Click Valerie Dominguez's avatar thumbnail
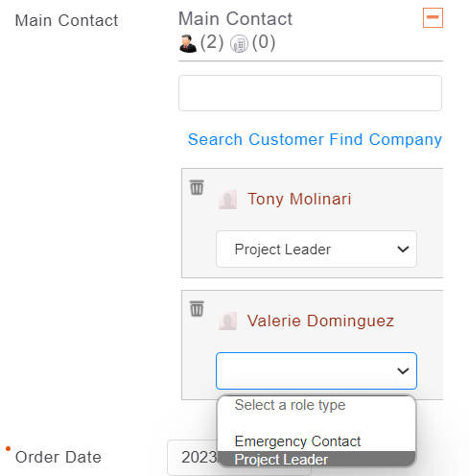469x476 pixels. coord(227,321)
